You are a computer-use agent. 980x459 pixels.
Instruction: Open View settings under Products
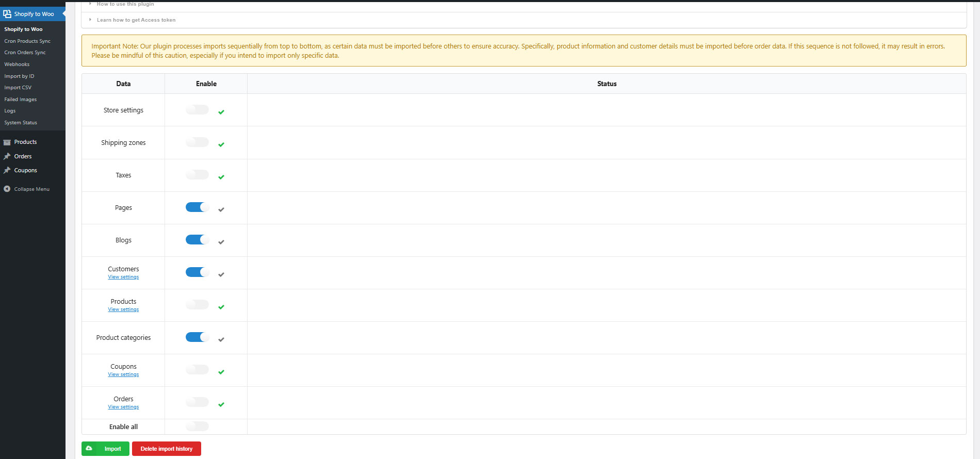(123, 309)
